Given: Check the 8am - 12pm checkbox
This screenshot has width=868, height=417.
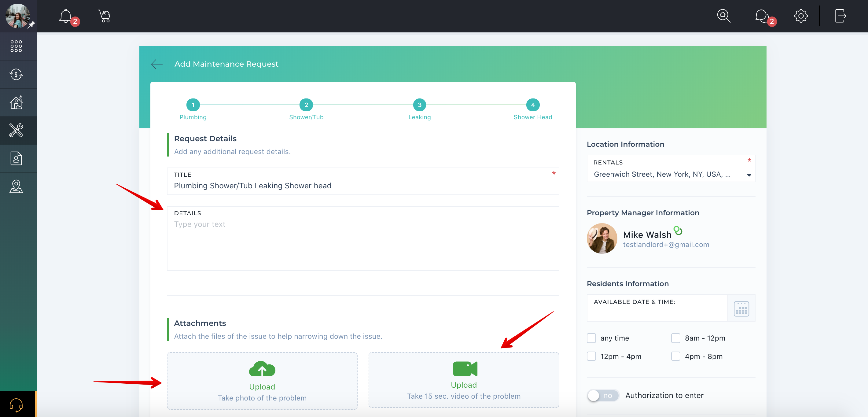Looking at the screenshot, I should [675, 338].
